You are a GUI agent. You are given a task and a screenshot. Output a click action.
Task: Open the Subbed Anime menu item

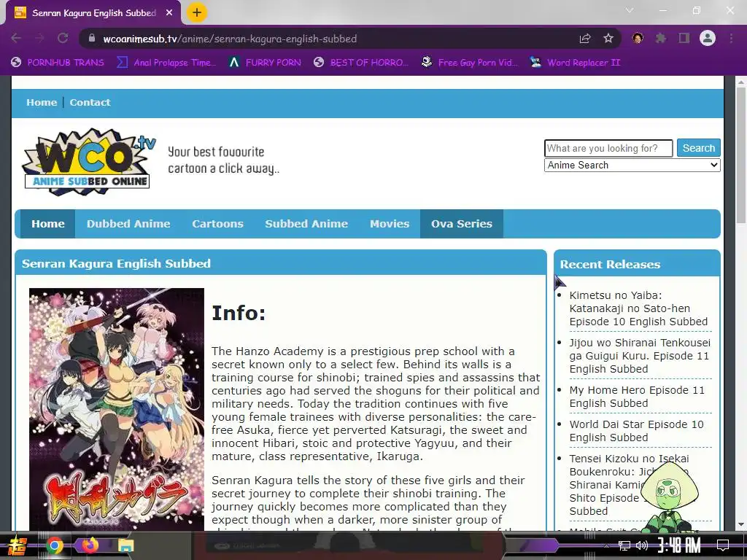coord(306,224)
